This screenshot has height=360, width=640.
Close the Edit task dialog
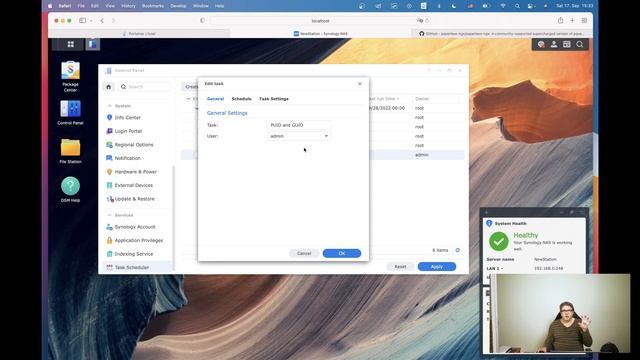(x=360, y=84)
